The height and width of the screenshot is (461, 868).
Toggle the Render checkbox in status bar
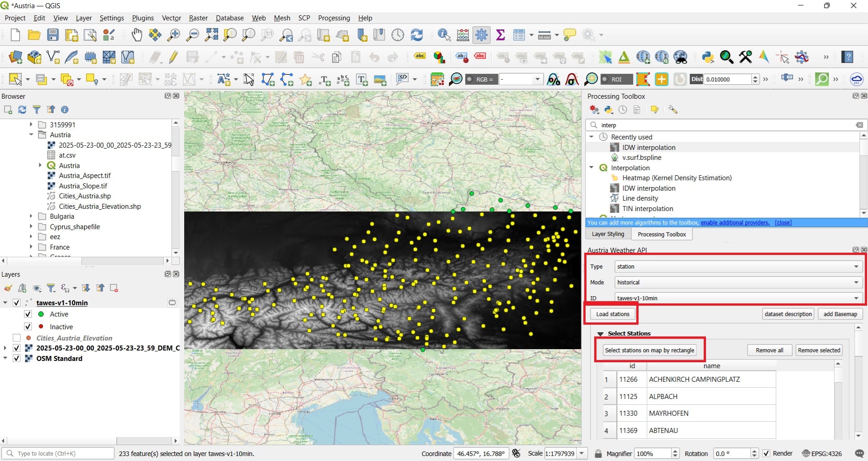(x=766, y=453)
